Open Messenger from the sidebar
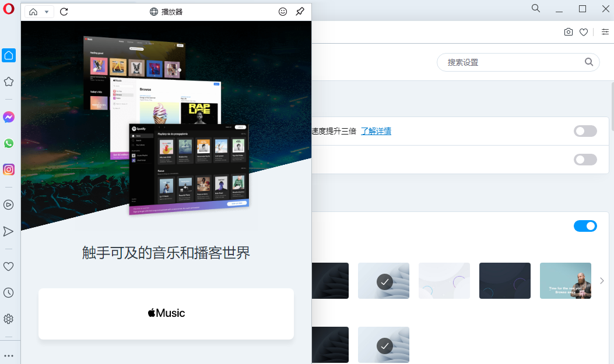 coord(9,117)
